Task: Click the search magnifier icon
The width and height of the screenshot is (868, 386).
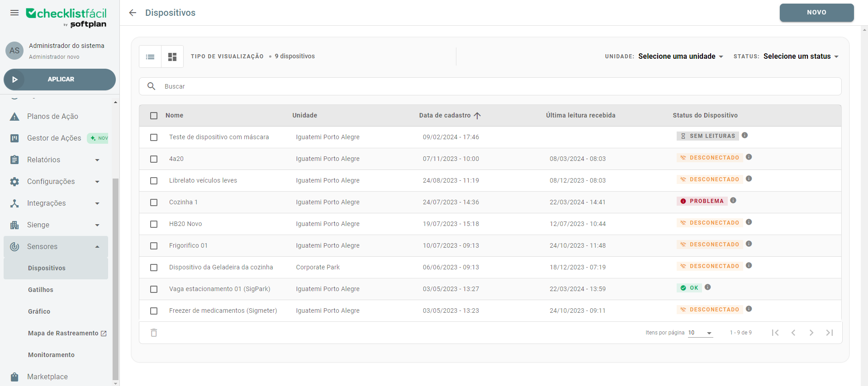Action: pos(152,86)
